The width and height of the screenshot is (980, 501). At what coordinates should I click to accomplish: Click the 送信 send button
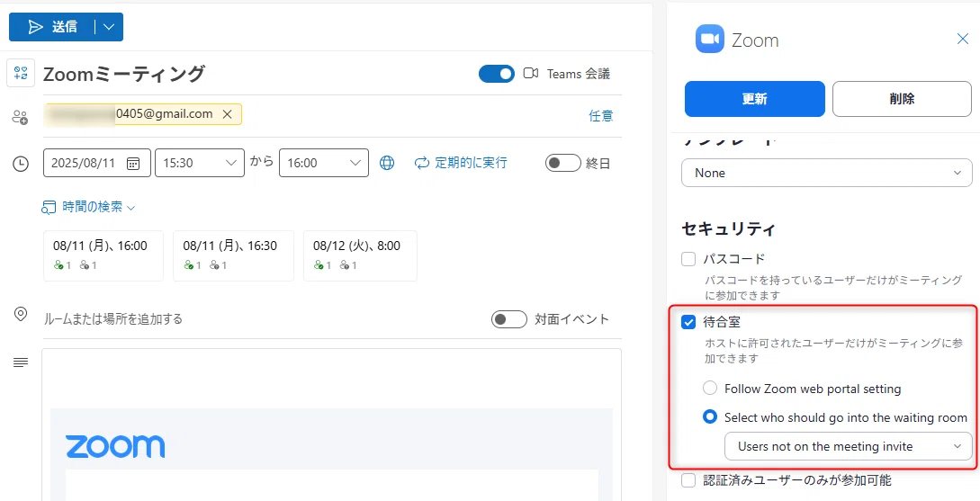point(52,27)
